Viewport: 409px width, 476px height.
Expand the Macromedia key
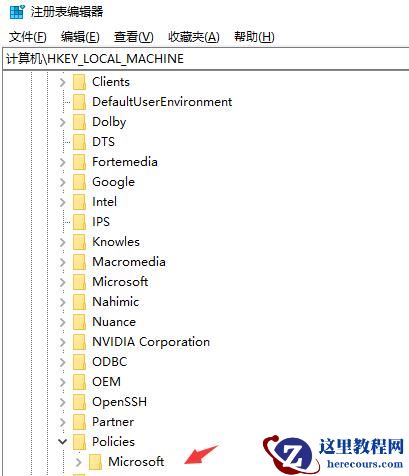[x=62, y=262]
